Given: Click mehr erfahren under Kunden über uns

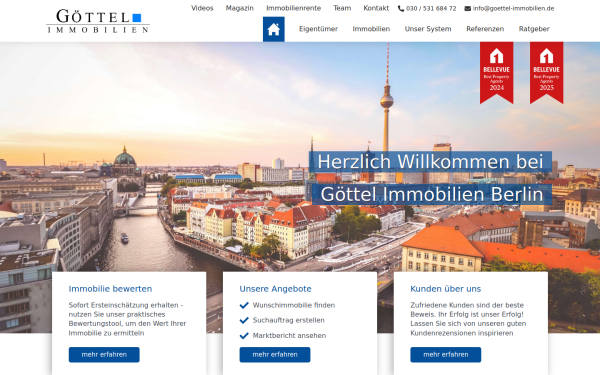Looking at the screenshot, I should tap(446, 355).
